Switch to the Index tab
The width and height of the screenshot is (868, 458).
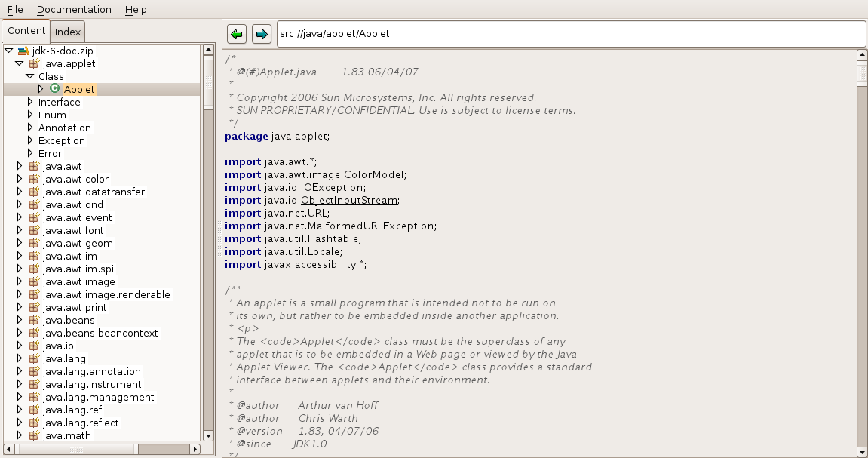(x=68, y=32)
